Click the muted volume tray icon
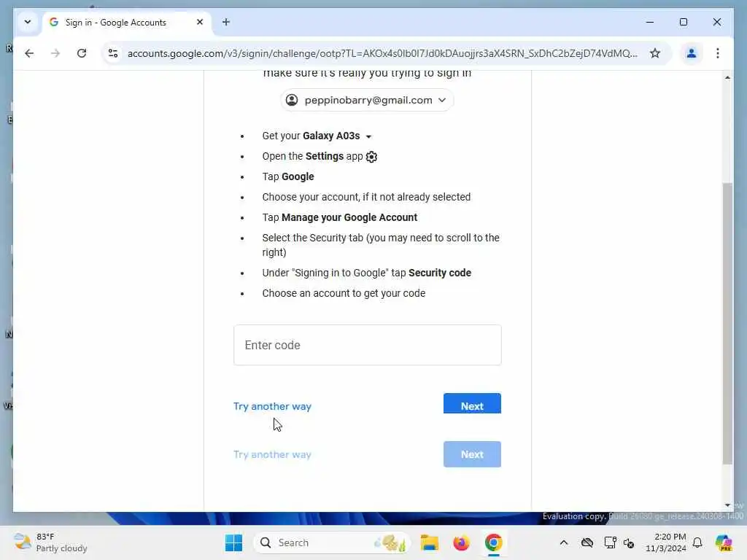The height and width of the screenshot is (560, 747). tap(629, 542)
